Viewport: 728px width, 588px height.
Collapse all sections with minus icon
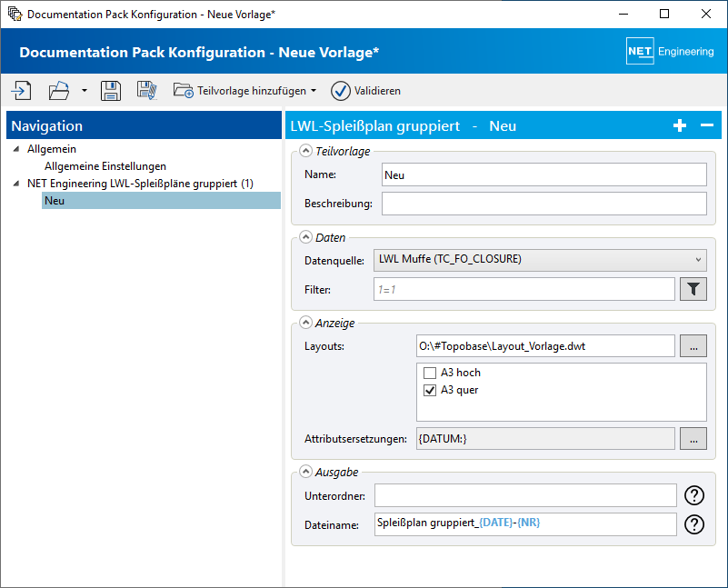coord(707,125)
